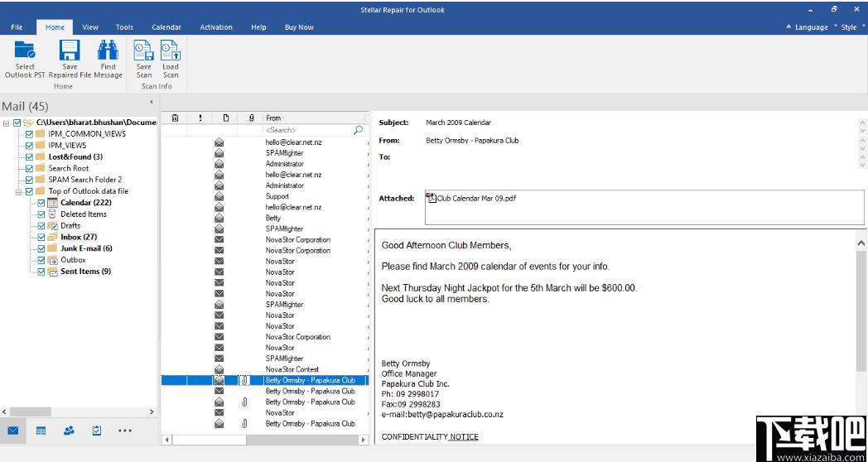Image resolution: width=868 pixels, height=462 pixels.
Task: Click the Save Scan icon
Action: [x=144, y=51]
